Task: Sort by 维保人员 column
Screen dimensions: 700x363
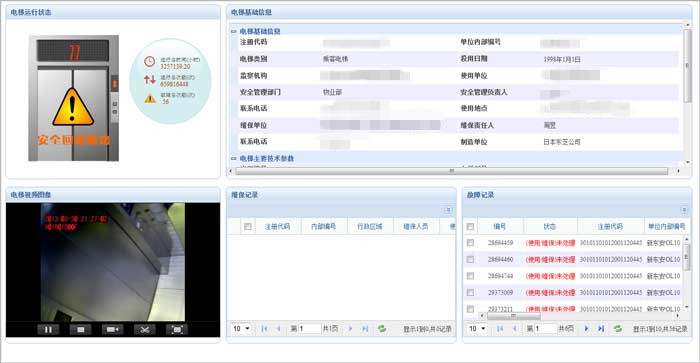Action: point(416,227)
